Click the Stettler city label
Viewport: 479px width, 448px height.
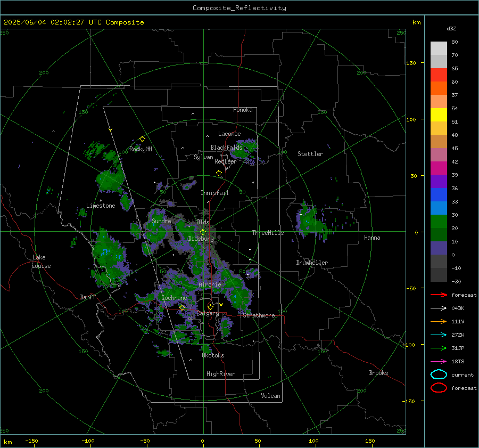[310, 154]
